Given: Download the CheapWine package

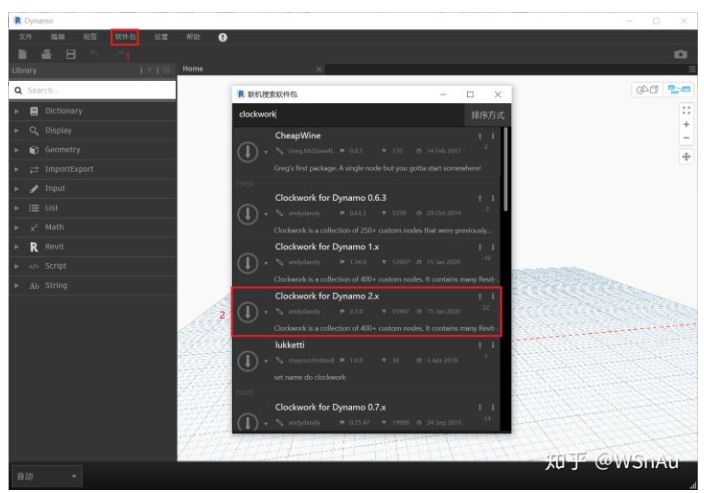Looking at the screenshot, I should pos(247,152).
